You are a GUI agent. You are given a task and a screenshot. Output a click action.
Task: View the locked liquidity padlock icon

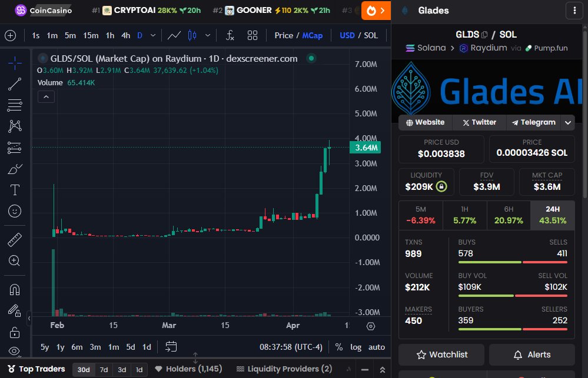[442, 186]
